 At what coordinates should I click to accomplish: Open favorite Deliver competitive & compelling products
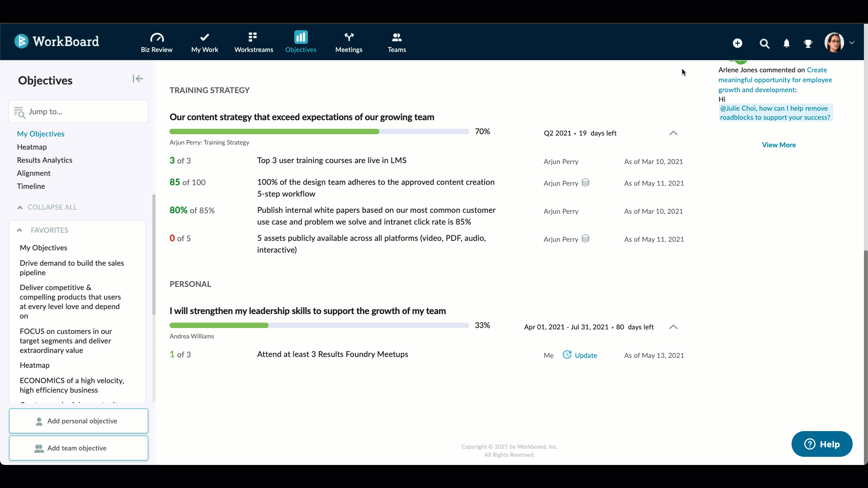(x=70, y=301)
